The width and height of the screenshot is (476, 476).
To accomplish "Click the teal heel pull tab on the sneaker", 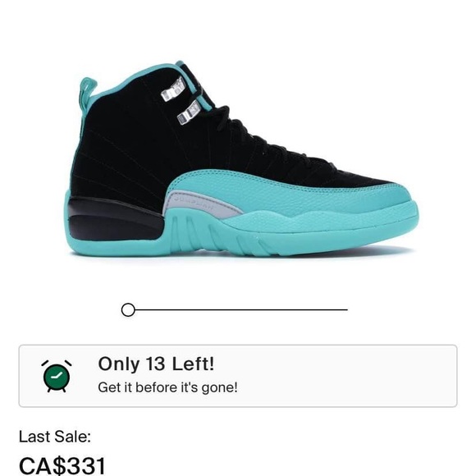I will 88,93.
